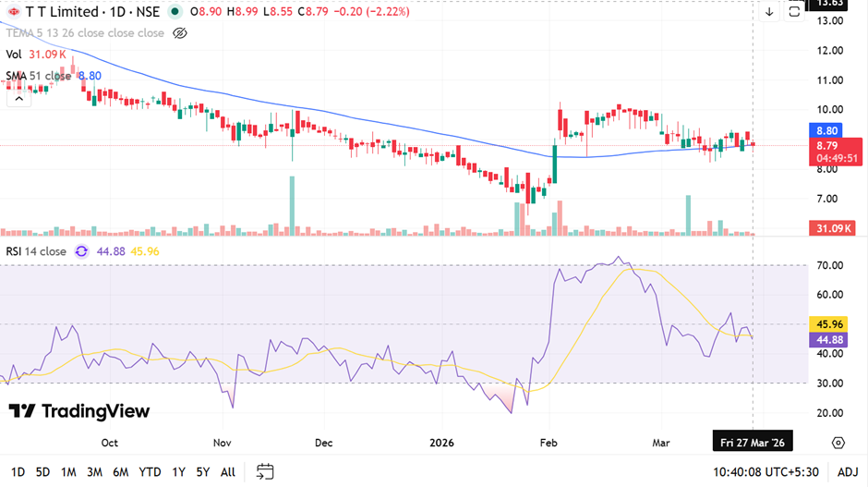The height and width of the screenshot is (487, 868).
Task: Show the All time range
Action: [x=228, y=472]
